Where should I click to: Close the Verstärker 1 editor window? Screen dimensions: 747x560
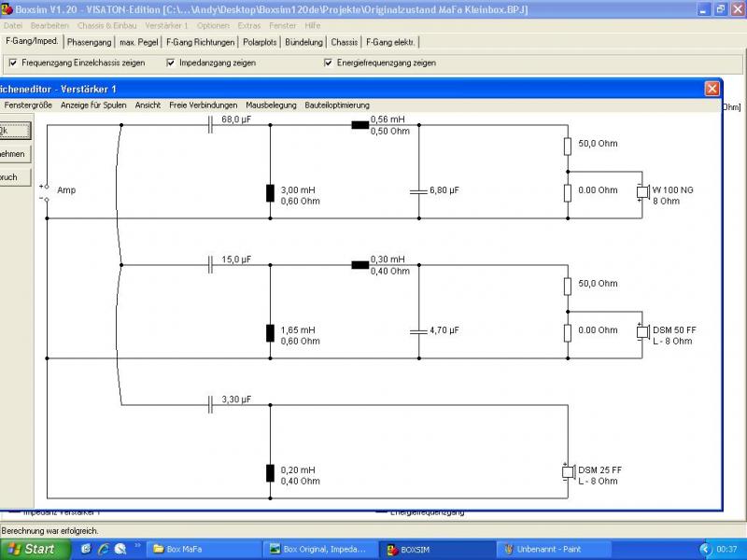click(712, 88)
